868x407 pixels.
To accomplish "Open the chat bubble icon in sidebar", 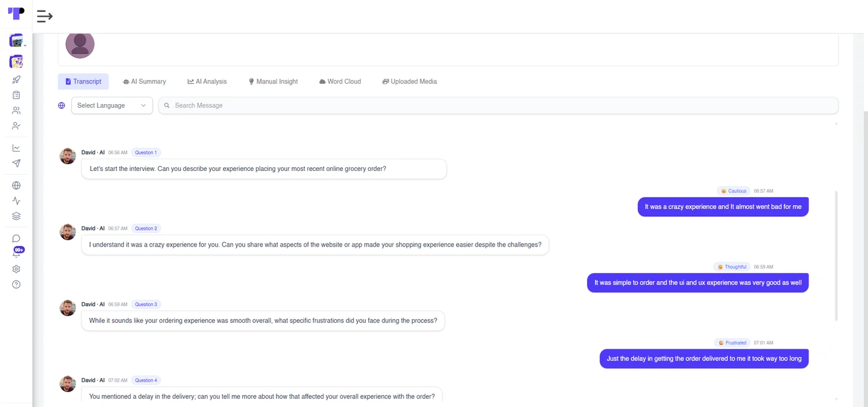I will [x=16, y=239].
